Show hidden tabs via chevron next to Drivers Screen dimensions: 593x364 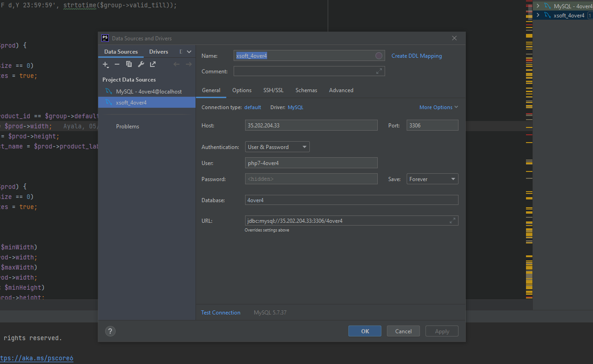[189, 52]
